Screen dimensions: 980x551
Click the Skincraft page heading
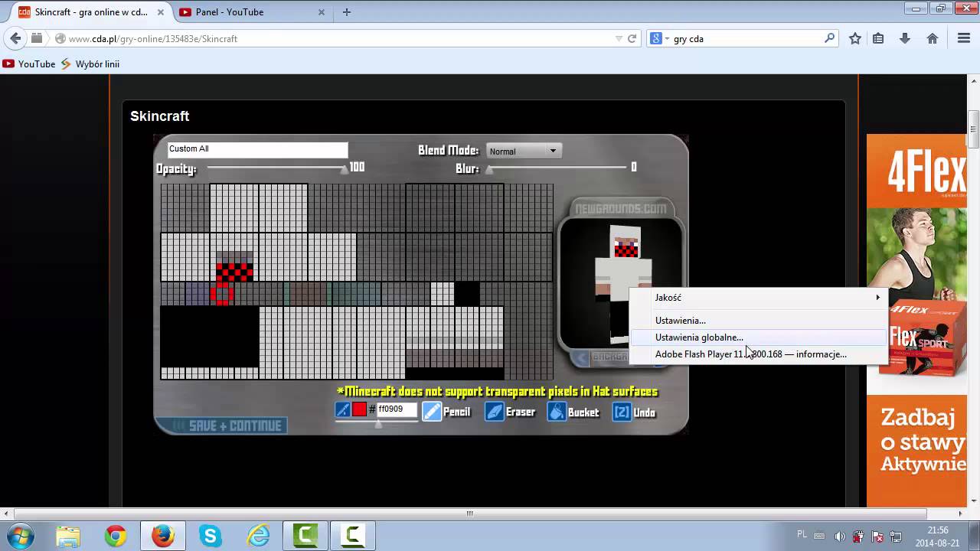point(159,116)
